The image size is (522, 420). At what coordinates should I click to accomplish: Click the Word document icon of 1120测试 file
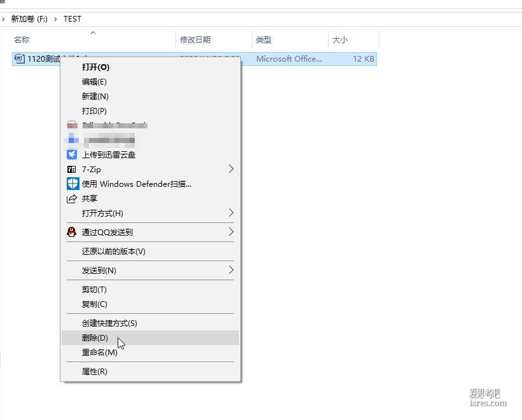click(19, 59)
